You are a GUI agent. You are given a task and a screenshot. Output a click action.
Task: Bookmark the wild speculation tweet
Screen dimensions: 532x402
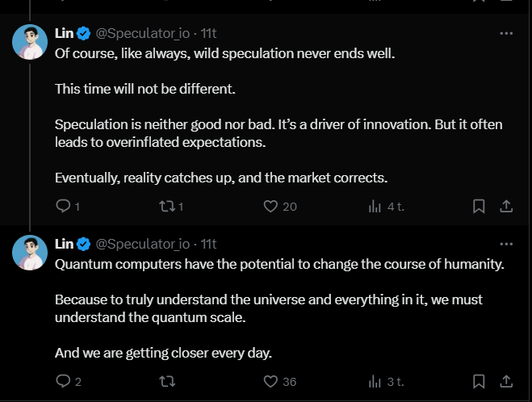[479, 206]
